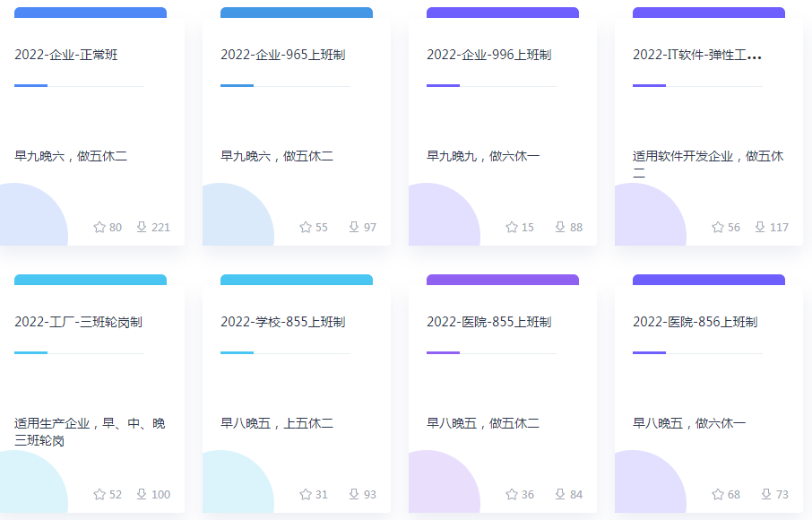Click the purple header bar of 2022-医院-855上班制
Image resolution: width=812 pixels, height=520 pixels.
click(503, 280)
